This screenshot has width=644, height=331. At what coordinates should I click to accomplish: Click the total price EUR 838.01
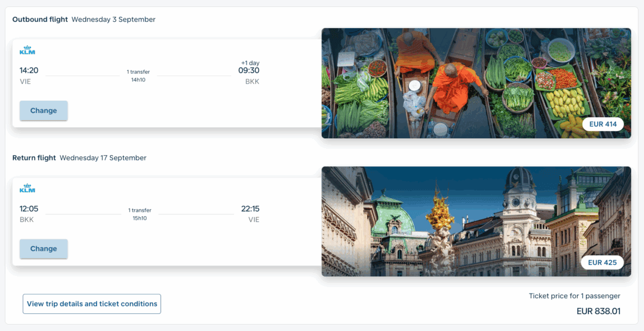598,311
